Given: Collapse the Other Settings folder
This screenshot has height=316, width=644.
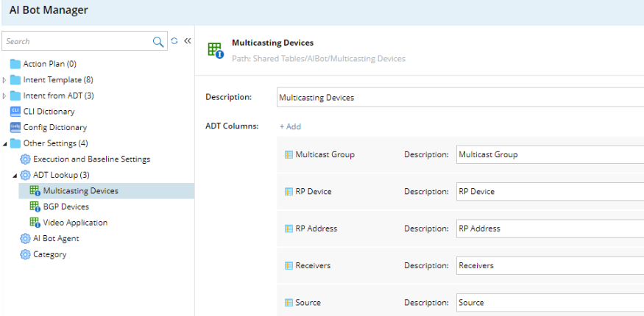Looking at the screenshot, I should tap(5, 143).
